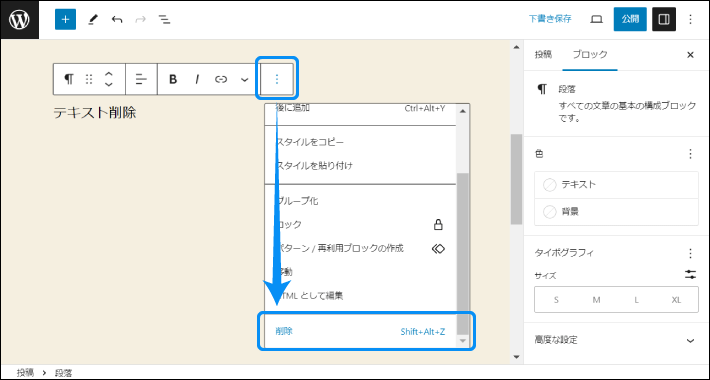Screen dimensions: 710x380
Task: Click the WordPress logo icon
Action: pyautogui.click(x=19, y=19)
